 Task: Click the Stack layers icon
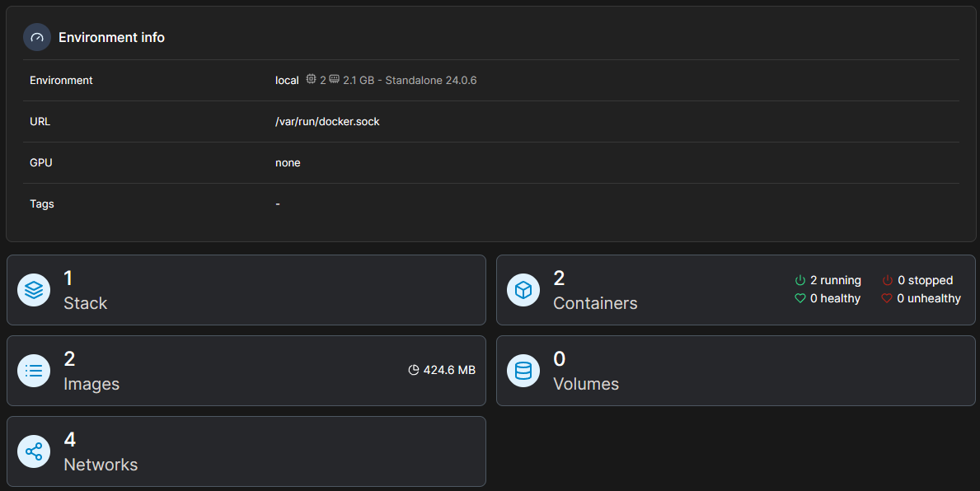34,290
